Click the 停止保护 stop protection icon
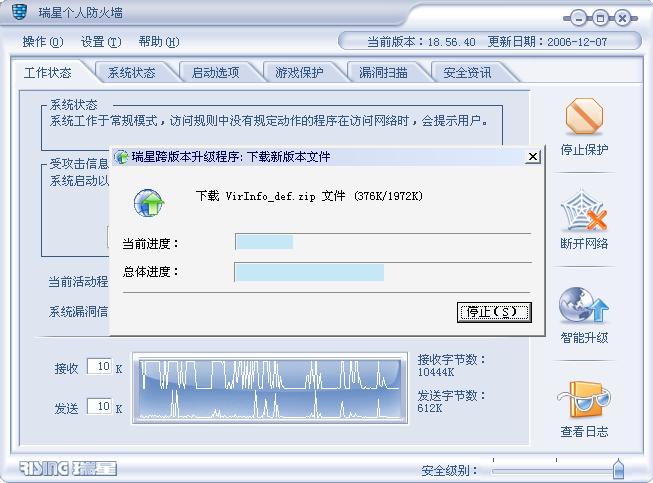The image size is (653, 483). click(584, 117)
